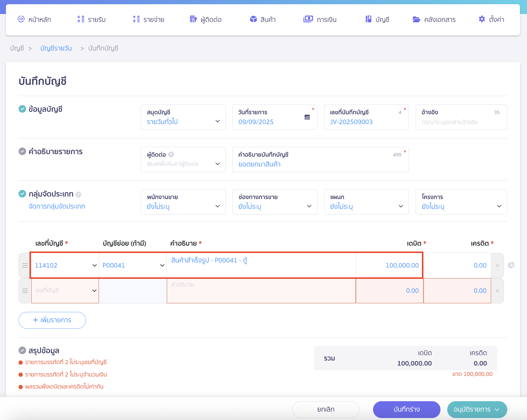Delete the second empty journal row

[x=497, y=291]
